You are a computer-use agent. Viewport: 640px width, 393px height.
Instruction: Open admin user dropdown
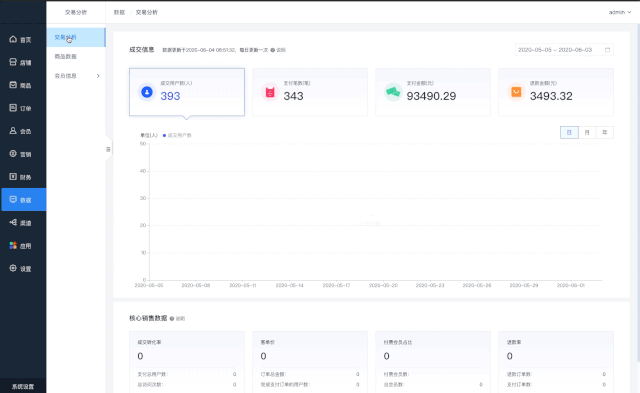tap(620, 12)
